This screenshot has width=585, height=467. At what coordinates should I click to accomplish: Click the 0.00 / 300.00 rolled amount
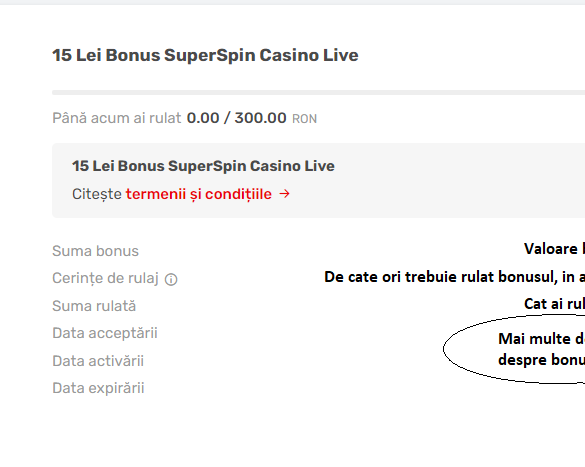pos(237,118)
